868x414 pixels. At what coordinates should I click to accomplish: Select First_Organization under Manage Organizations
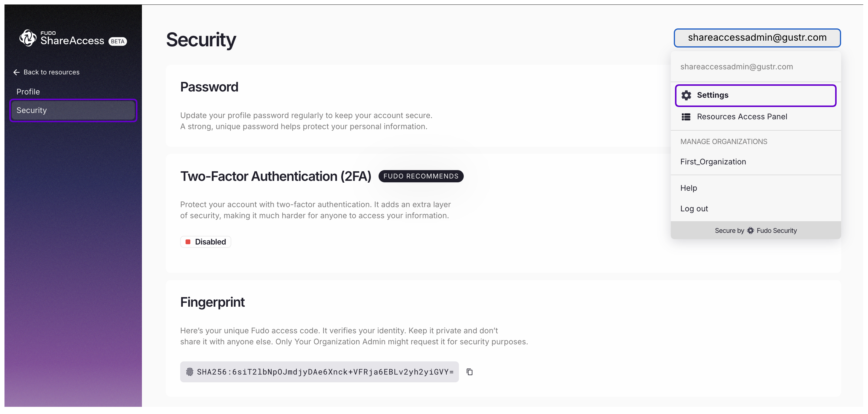[x=713, y=162]
